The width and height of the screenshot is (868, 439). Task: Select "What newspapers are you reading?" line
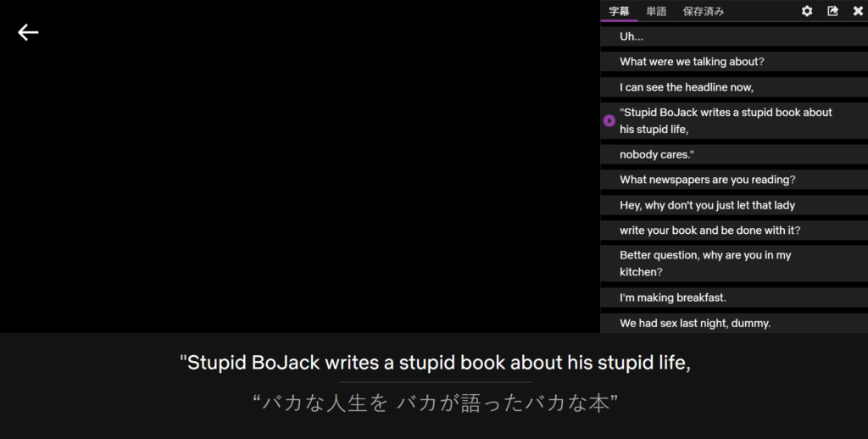(707, 180)
